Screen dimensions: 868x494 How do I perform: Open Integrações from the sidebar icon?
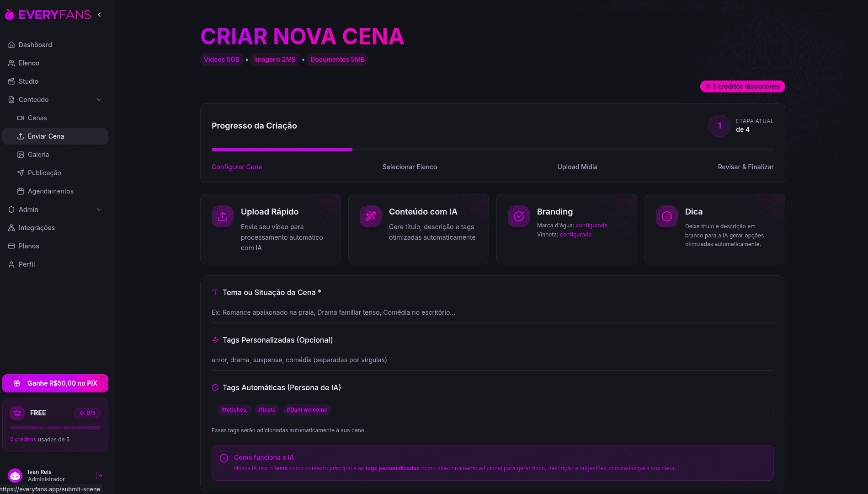click(11, 227)
